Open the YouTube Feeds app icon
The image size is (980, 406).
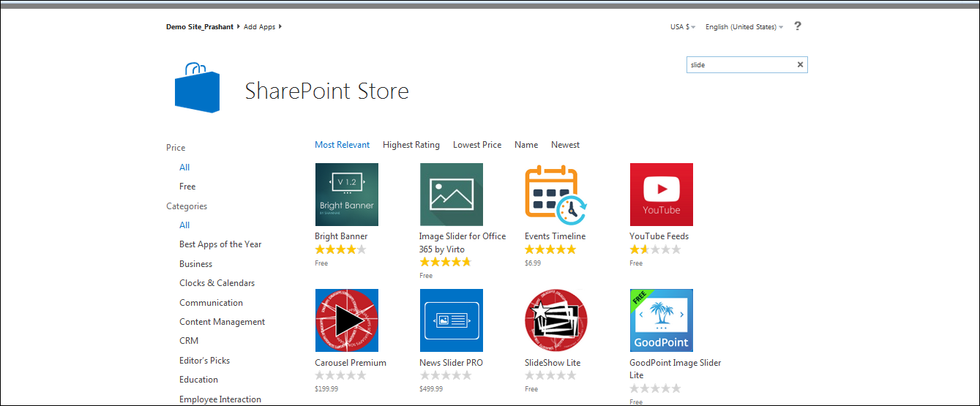coord(661,195)
